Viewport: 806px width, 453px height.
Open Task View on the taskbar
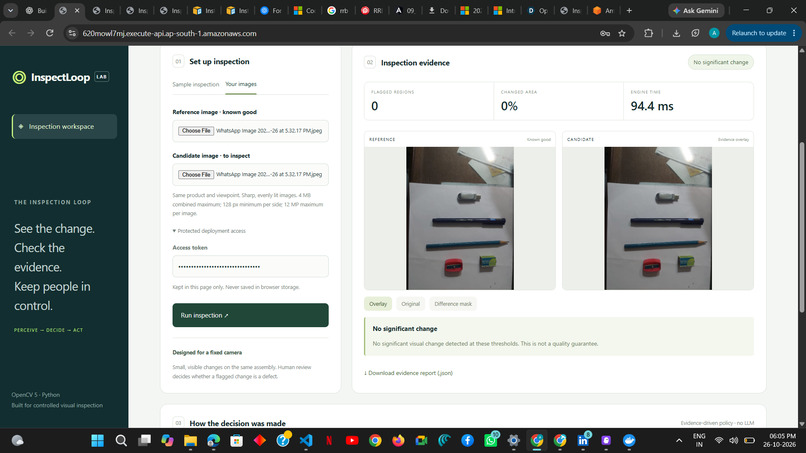144,441
